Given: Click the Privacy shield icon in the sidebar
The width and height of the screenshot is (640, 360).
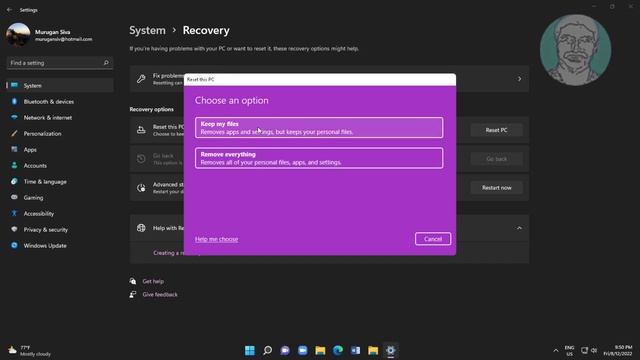Looking at the screenshot, I should [14, 229].
